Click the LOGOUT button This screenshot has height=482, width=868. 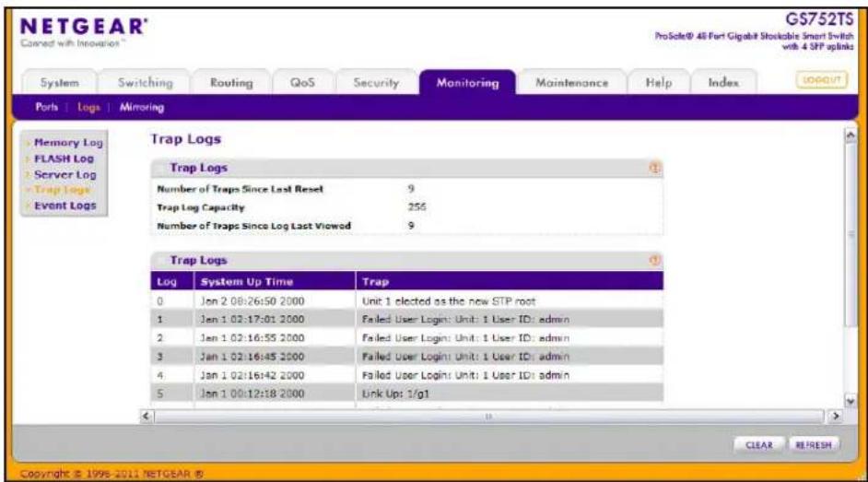[x=822, y=80]
